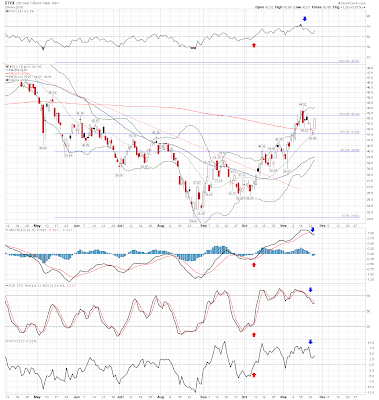
Task: Select the High value in the header
Action: tap(289, 7)
